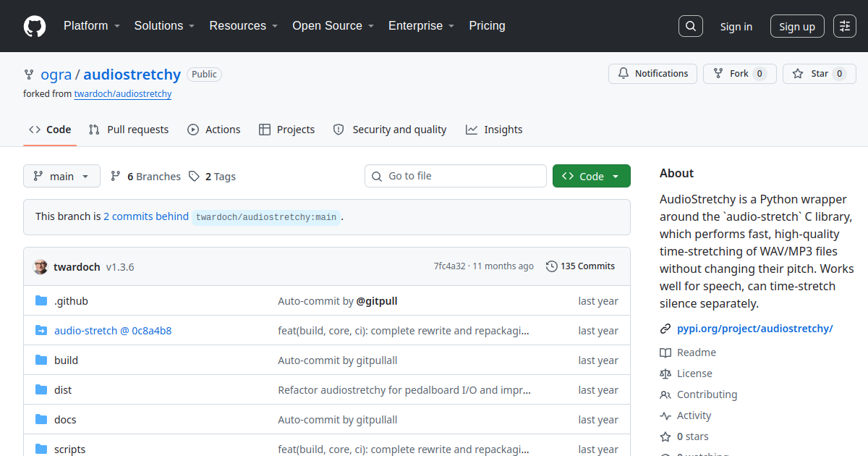Viewport: 868px width, 456px height.
Task: Open the twardoch/audiostretchy parent fork link
Action: pyautogui.click(x=123, y=94)
